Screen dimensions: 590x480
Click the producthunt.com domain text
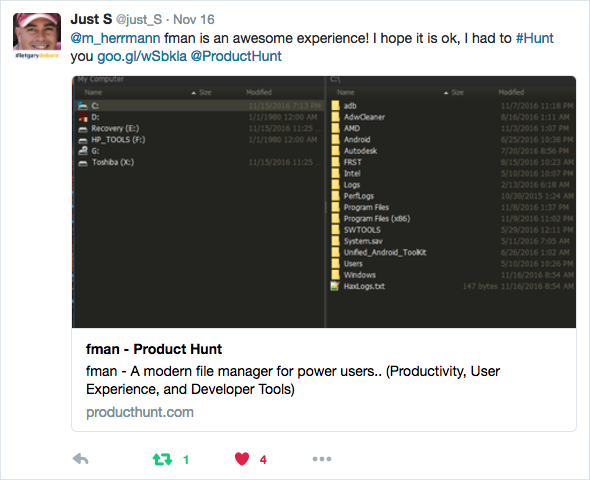coord(140,412)
